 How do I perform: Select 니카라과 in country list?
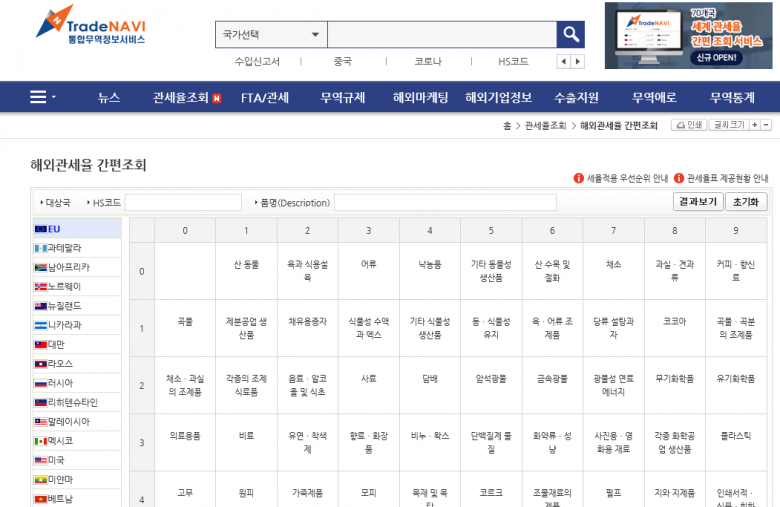point(77,325)
